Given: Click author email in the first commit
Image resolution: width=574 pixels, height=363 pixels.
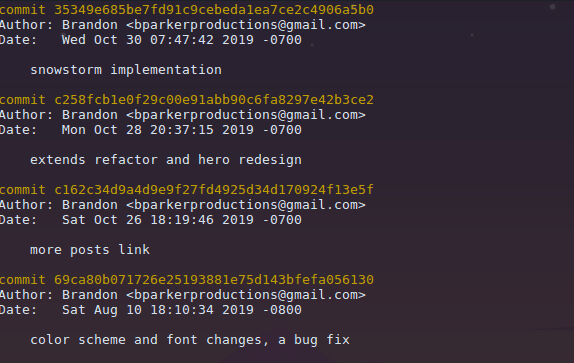Looking at the screenshot, I should (246, 25).
